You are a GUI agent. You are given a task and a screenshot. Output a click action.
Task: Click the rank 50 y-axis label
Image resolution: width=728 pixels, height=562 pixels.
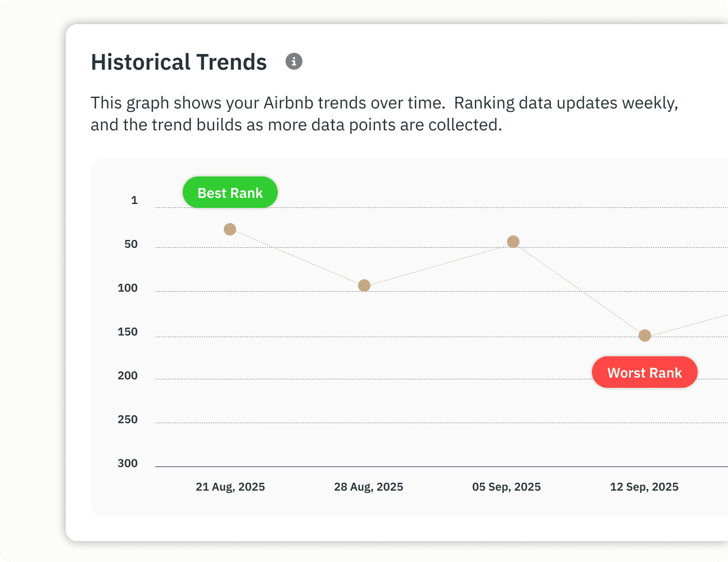pos(131,244)
